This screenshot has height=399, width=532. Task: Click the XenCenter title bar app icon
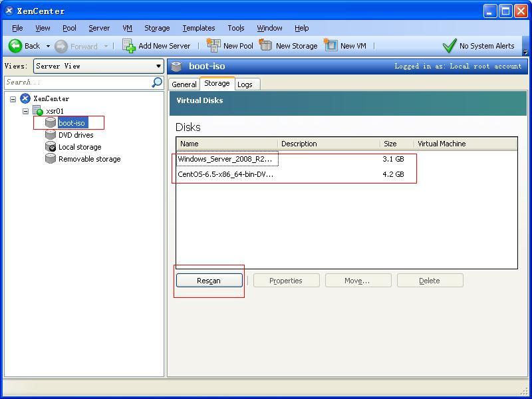(9, 11)
